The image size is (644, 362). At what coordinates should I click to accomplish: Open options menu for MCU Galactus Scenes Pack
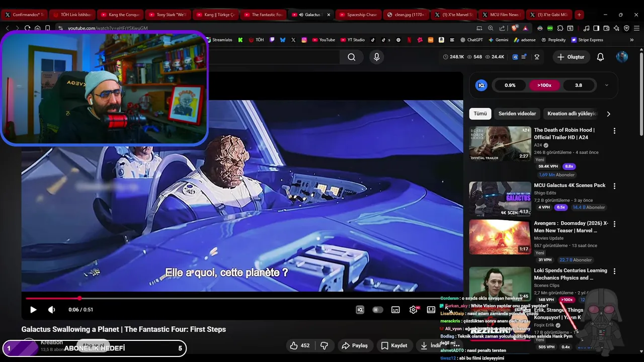pos(614,186)
